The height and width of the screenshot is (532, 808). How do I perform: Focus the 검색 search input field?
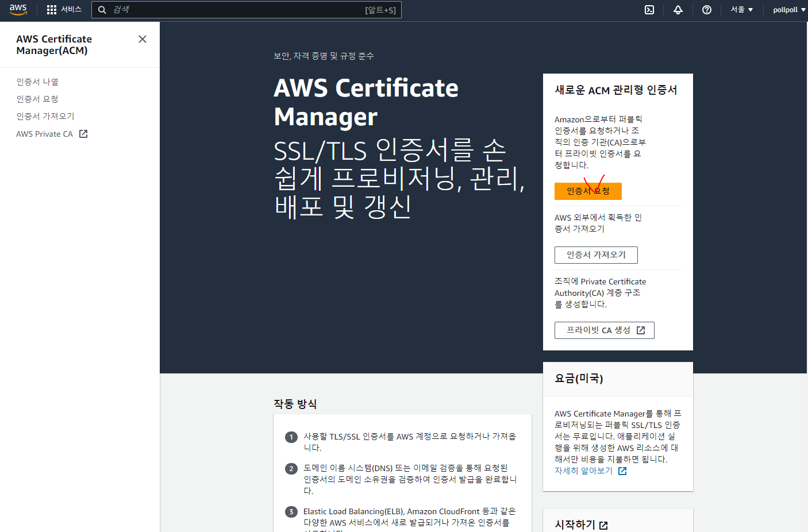pyautogui.click(x=247, y=10)
